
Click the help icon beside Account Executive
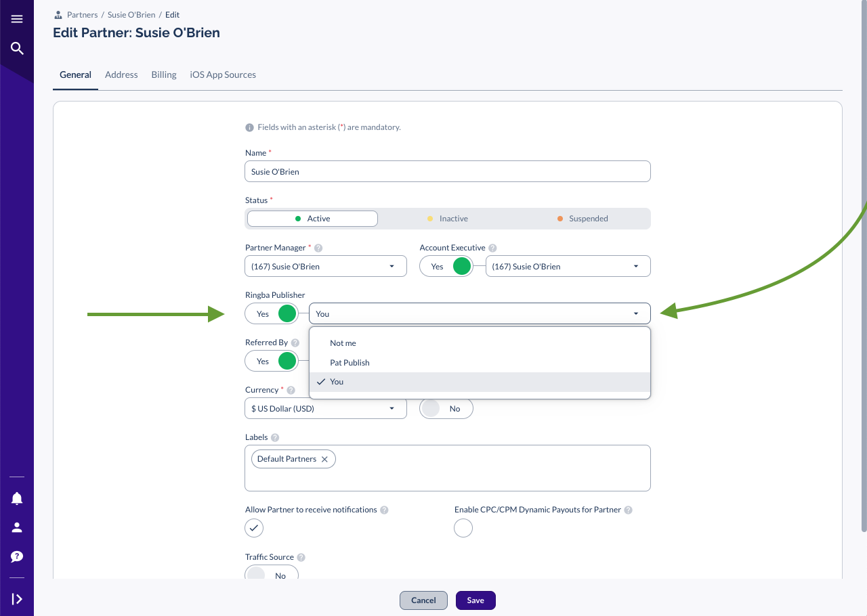click(492, 248)
